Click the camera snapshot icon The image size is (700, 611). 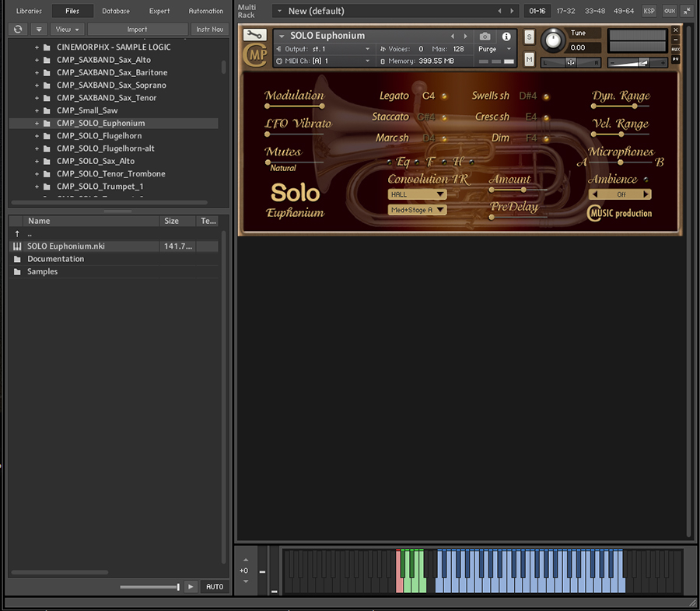(485, 37)
